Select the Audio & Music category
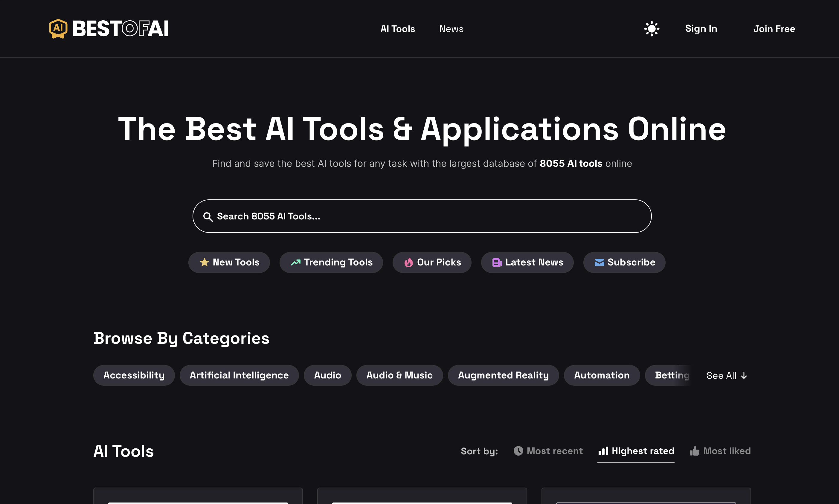The width and height of the screenshot is (839, 504). (399, 375)
